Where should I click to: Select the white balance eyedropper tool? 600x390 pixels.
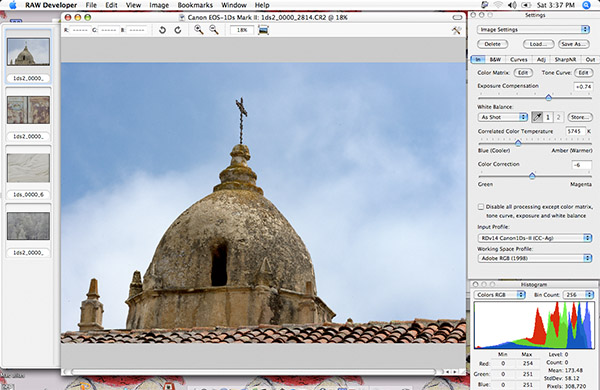(x=537, y=117)
